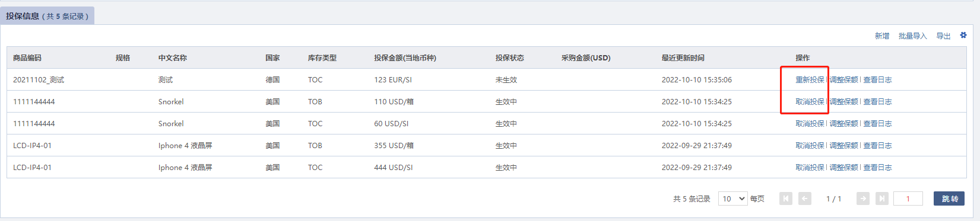
Task: Click 批量导入 link
Action: point(912,36)
